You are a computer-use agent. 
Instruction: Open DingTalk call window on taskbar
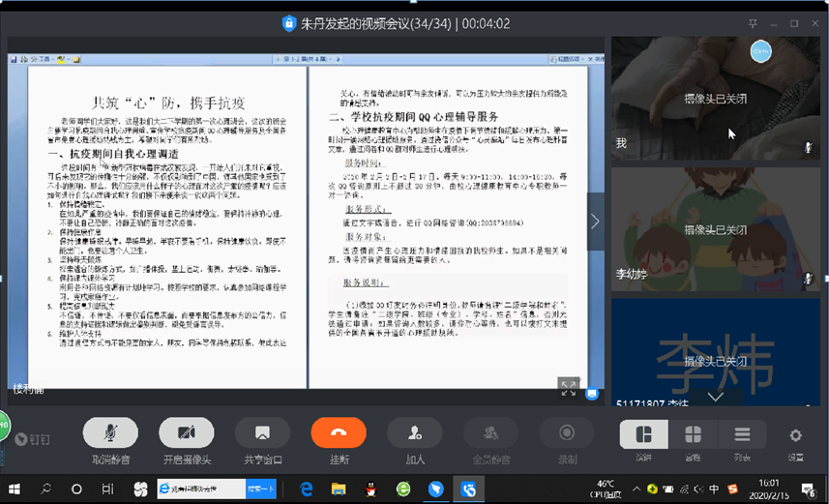(468, 489)
